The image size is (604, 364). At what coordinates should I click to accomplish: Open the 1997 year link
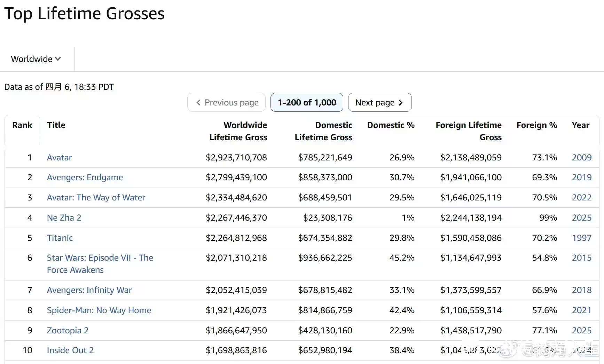[582, 238]
